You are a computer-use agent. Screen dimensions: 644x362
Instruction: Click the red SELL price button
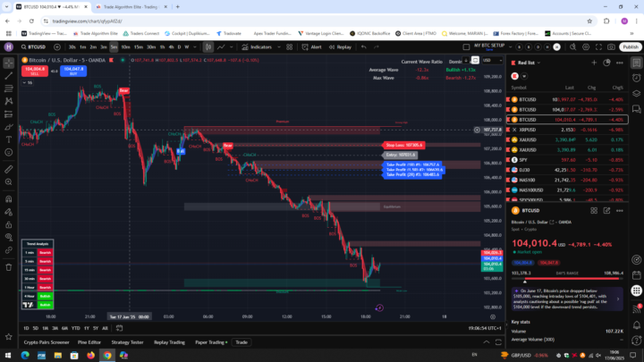(x=35, y=71)
